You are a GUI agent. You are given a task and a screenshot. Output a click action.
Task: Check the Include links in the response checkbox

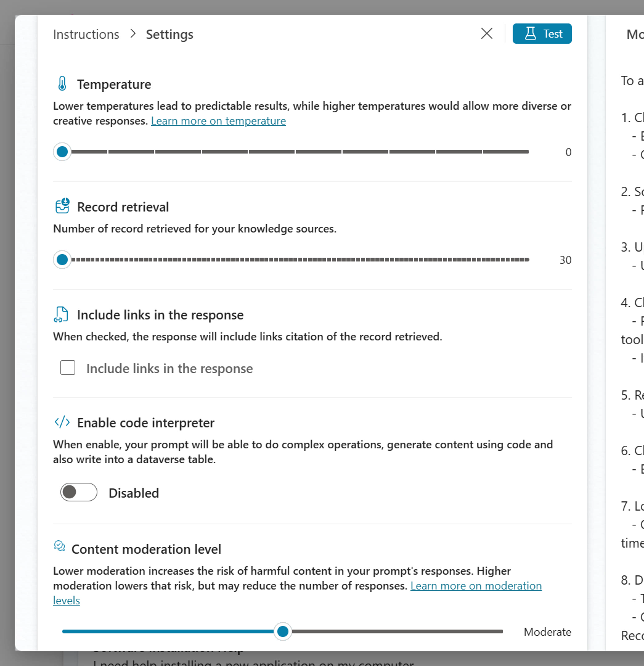[x=68, y=367]
